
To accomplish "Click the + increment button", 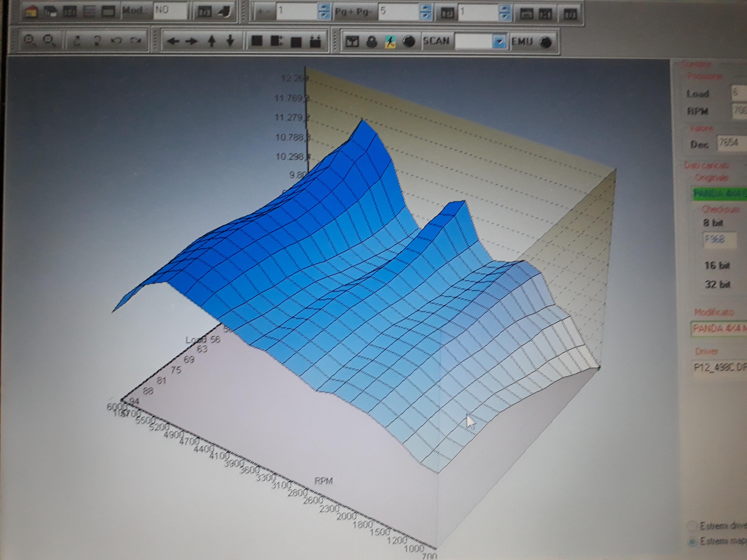I will coord(260,12).
